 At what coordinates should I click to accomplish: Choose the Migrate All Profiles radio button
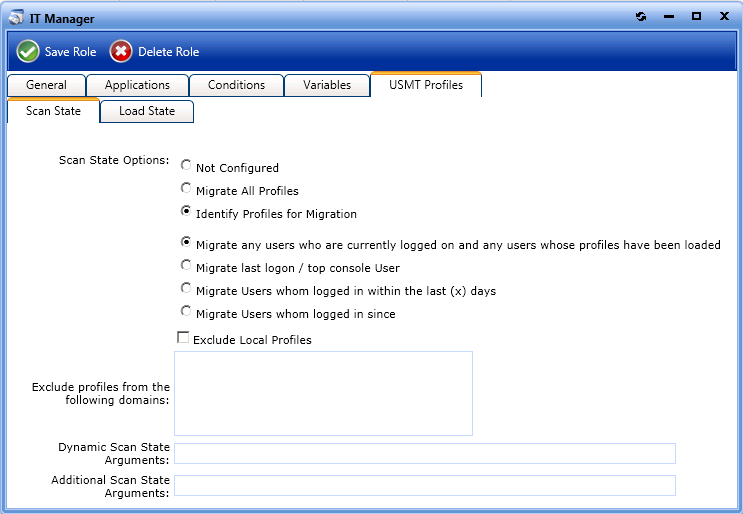point(186,188)
